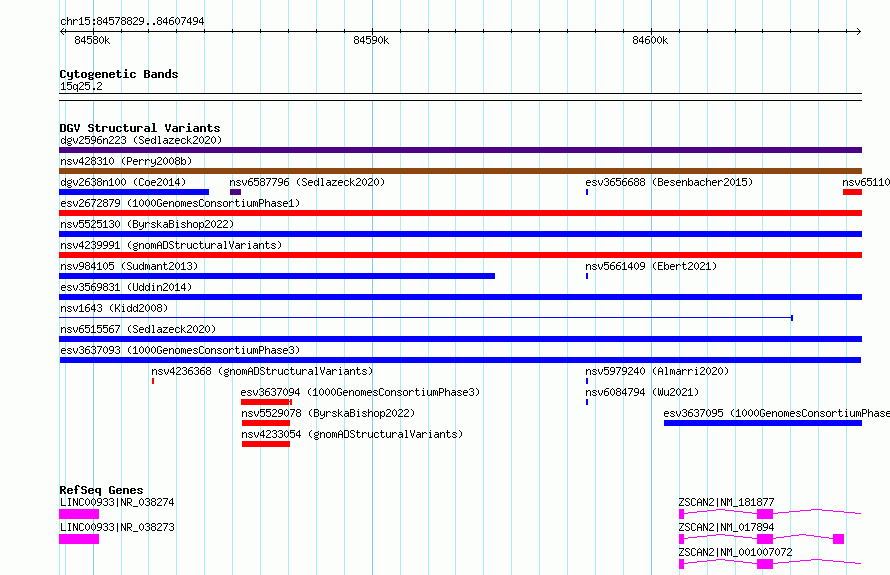The height and width of the screenshot is (575, 890).
Task: Click the large exon of ZSCAN2 NM_181877
Action: 765,514
